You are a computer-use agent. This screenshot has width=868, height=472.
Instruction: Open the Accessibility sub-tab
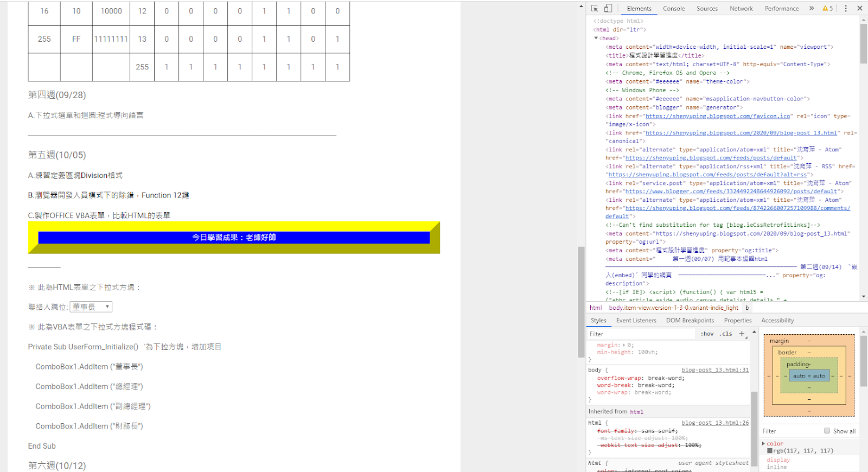point(777,321)
